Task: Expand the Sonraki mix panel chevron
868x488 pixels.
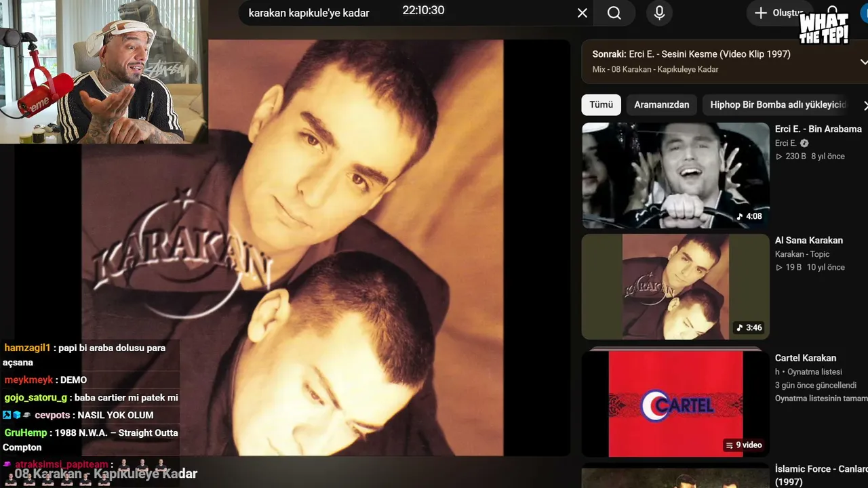Action: pos(863,62)
